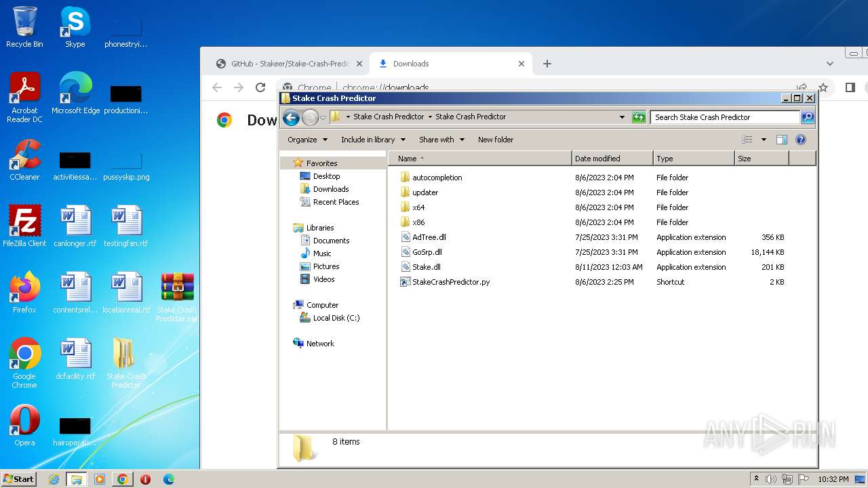Select Network in the navigation pane
Image resolution: width=868 pixels, height=488 pixels.
click(x=320, y=344)
